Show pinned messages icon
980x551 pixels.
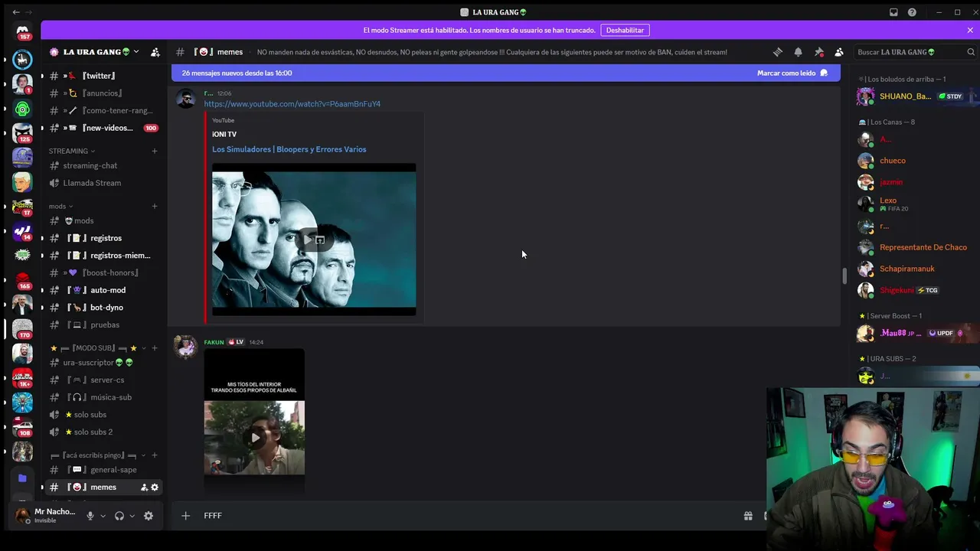click(818, 52)
